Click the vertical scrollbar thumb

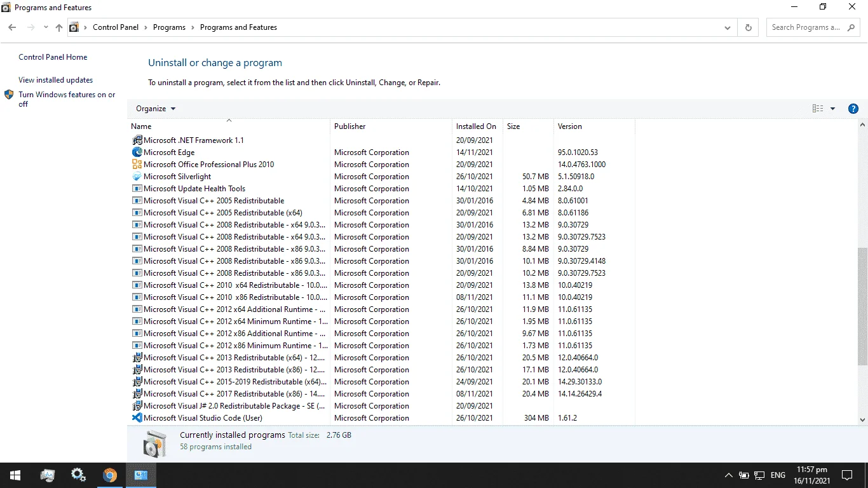point(862,306)
